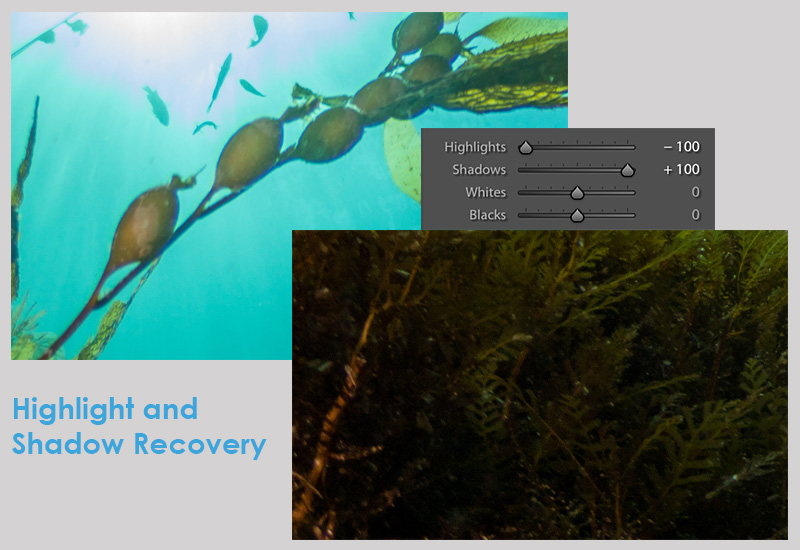800x550 pixels.
Task: Select the Highlights value field showing -100
Action: point(680,147)
